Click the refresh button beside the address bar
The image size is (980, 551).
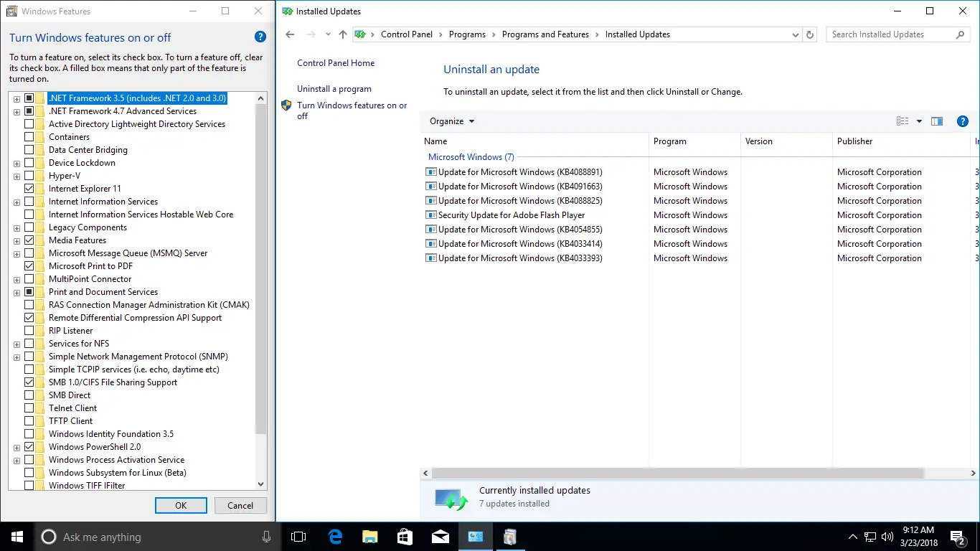(x=811, y=34)
